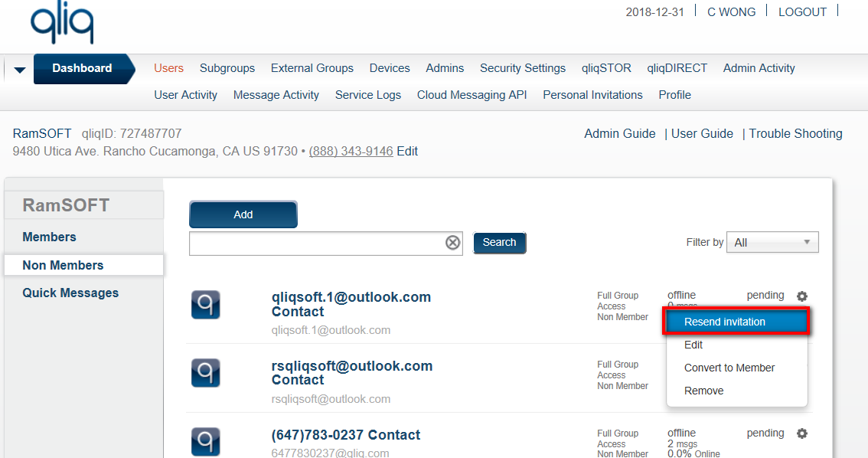
Task: Click inside the search text field
Action: click(315, 244)
